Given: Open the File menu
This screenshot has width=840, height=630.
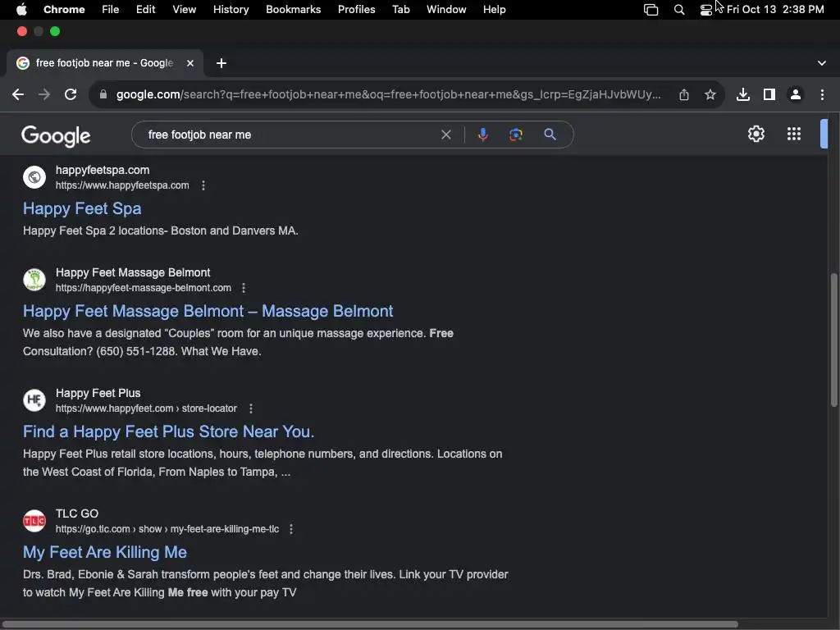Looking at the screenshot, I should click(111, 10).
